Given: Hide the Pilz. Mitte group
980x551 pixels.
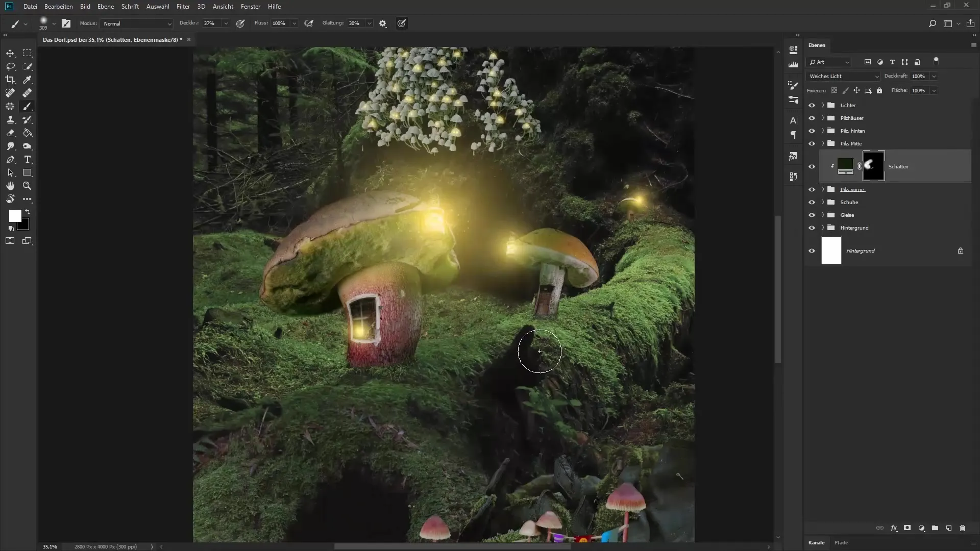Looking at the screenshot, I should point(812,143).
